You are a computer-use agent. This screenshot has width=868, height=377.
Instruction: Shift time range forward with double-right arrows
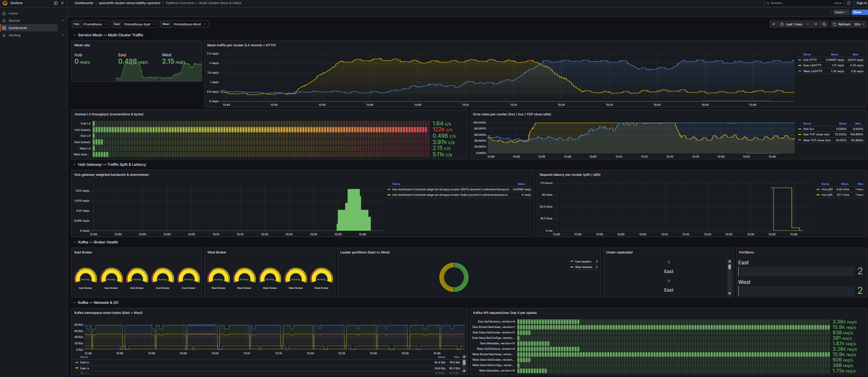pos(816,25)
